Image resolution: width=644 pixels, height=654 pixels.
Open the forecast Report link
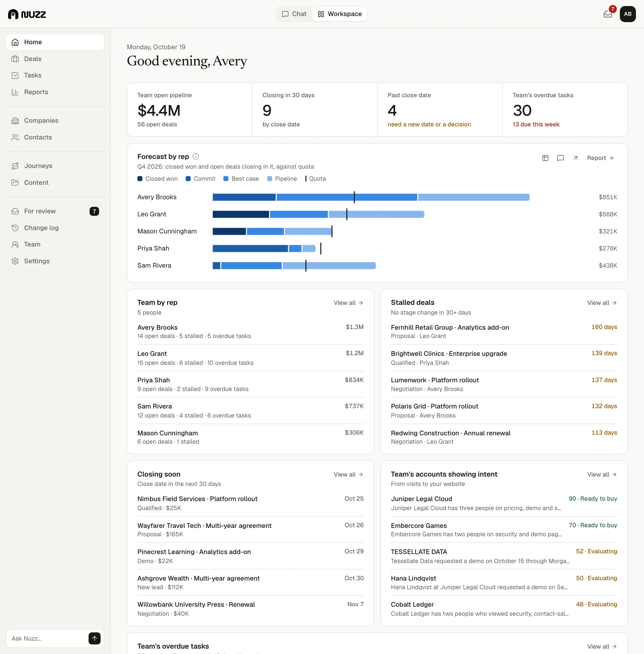click(x=600, y=158)
